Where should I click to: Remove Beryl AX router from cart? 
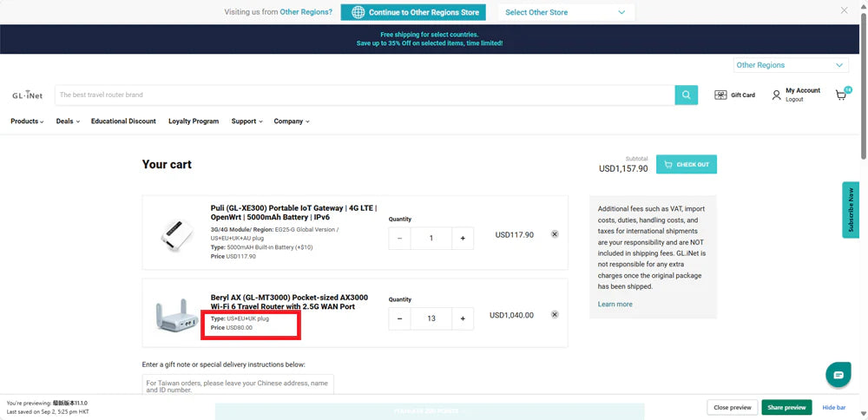tap(555, 315)
